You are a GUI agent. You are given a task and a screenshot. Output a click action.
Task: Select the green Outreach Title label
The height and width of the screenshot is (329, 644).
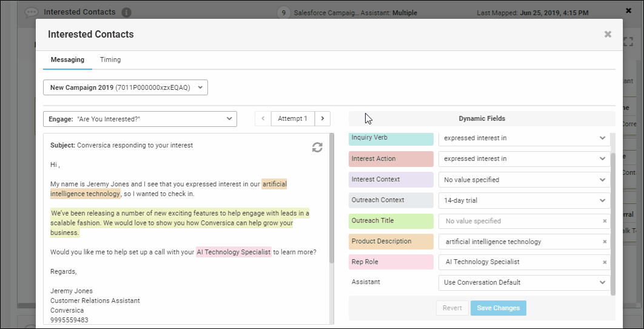[x=391, y=221]
